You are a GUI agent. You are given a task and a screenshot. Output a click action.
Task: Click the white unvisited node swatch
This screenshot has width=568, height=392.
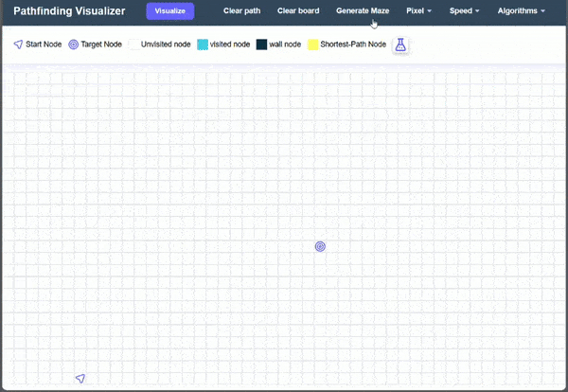[133, 45]
